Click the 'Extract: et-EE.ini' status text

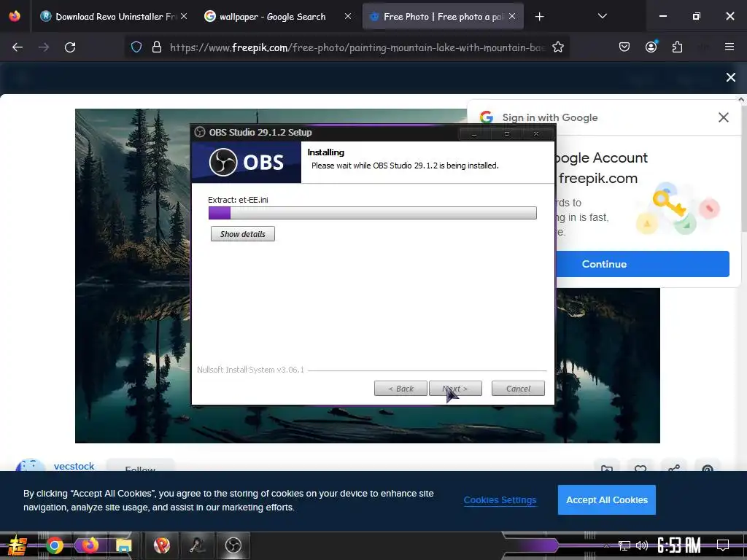tap(238, 200)
